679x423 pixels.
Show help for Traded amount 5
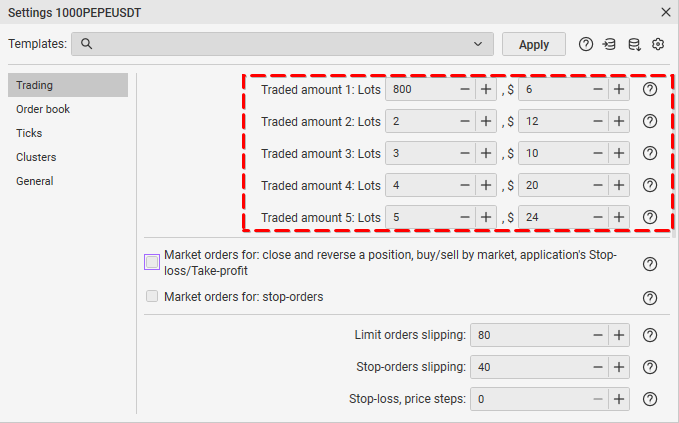click(650, 217)
